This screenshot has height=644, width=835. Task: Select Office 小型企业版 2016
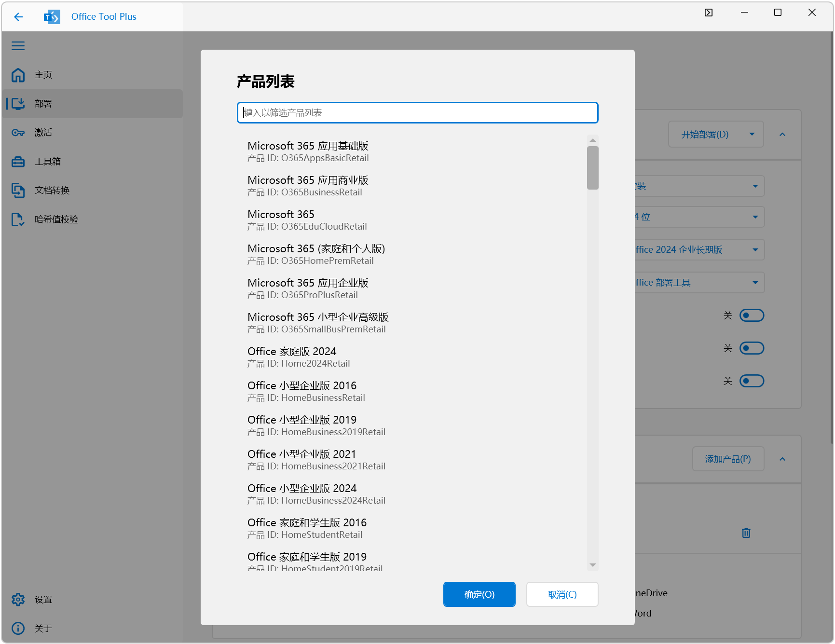coord(412,391)
